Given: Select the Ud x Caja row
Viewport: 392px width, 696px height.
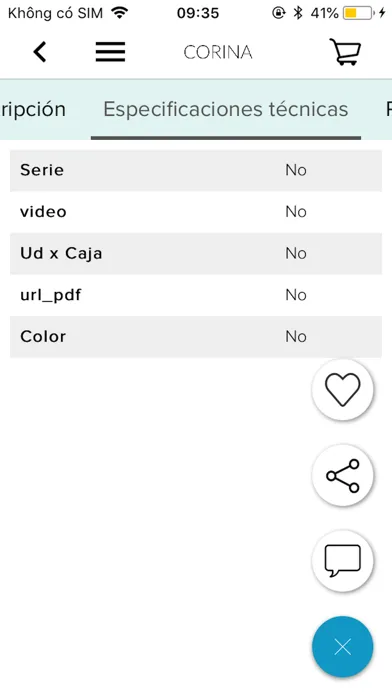Looking at the screenshot, I should point(196,253).
